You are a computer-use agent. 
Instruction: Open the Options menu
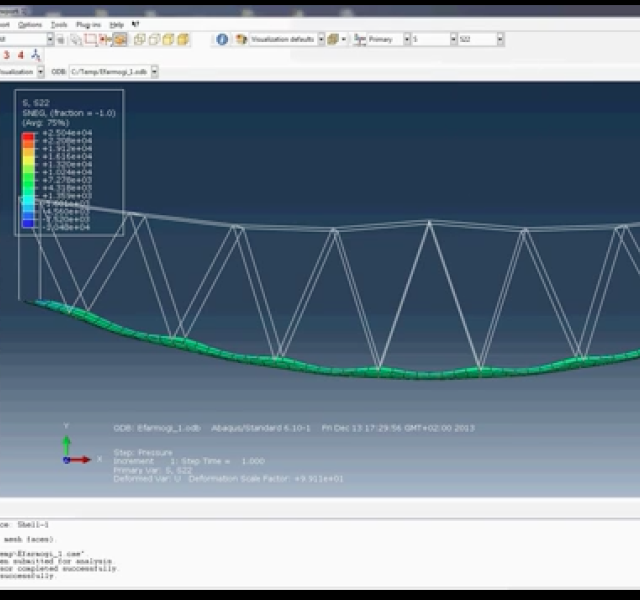point(30,25)
